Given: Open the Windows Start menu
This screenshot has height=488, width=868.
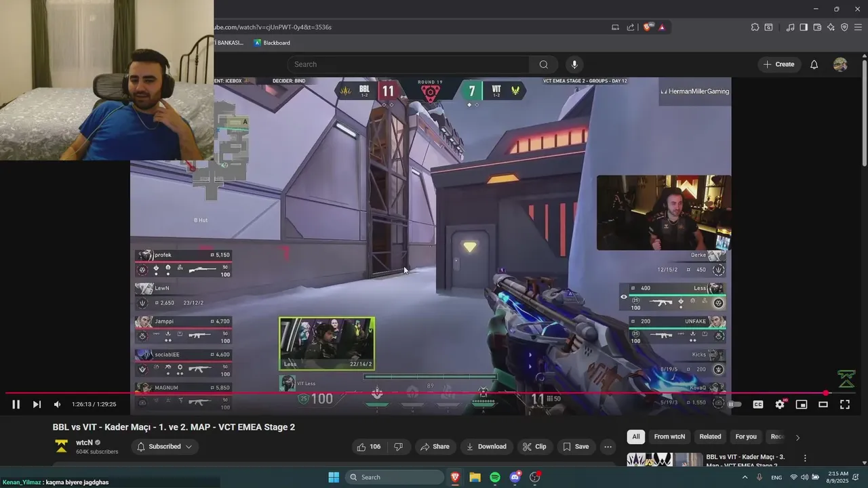Looking at the screenshot, I should [334, 477].
